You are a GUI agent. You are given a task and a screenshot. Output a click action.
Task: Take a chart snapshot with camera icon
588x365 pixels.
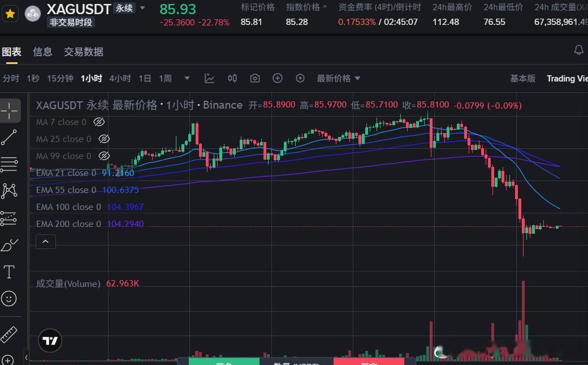[255, 78]
